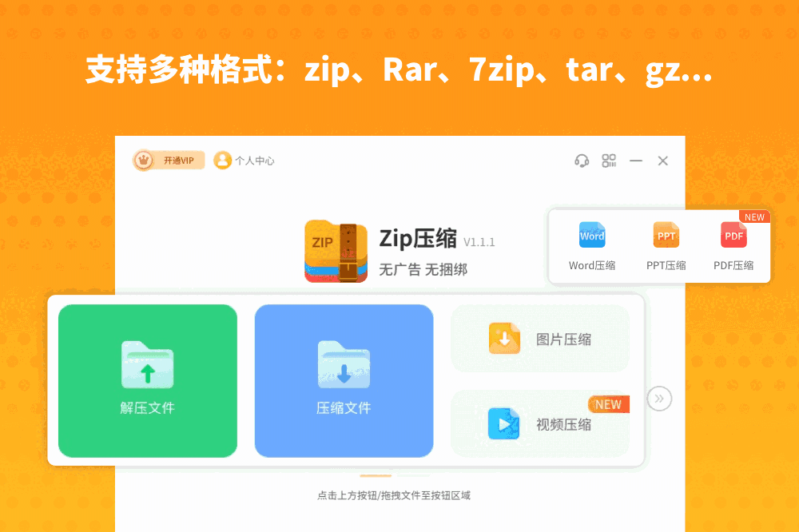Click the blue 压缩文件 compress folder icon
This screenshot has height=532, width=799.
click(x=344, y=363)
